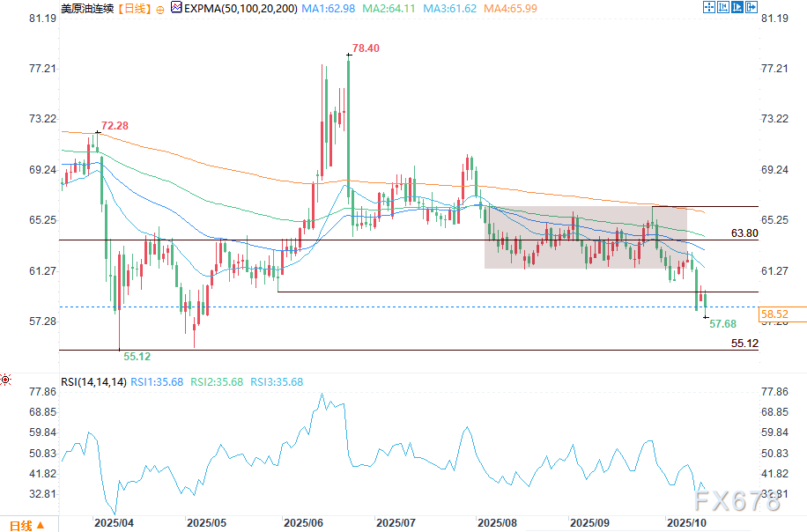Click the MA1:62.98 value

(x=329, y=9)
